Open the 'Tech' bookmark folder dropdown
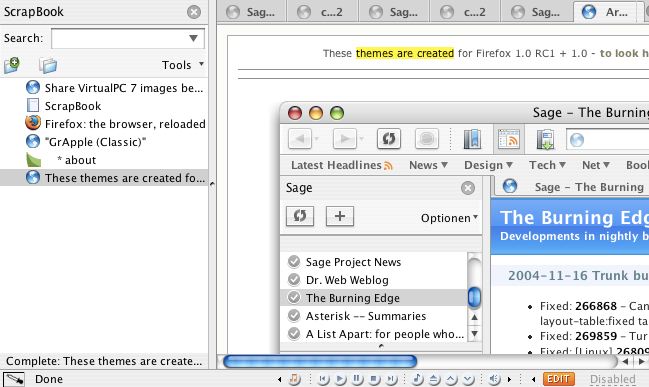The image size is (649, 387). coord(547,165)
